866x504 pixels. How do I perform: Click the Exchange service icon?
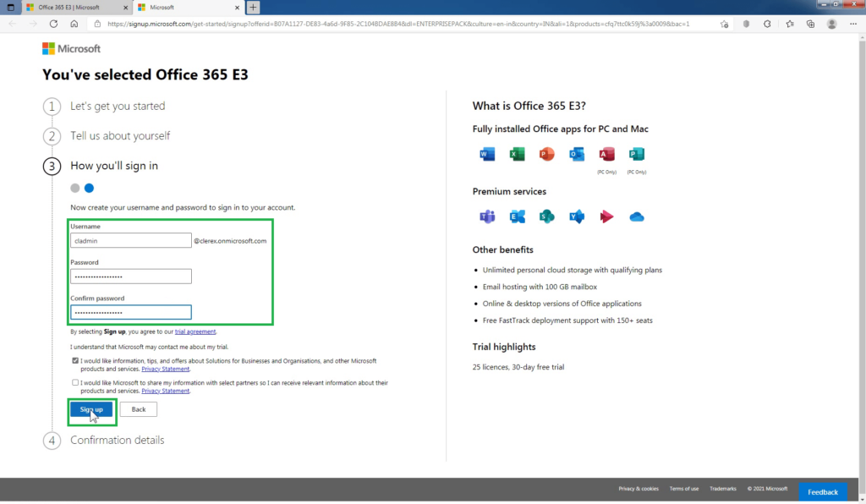coord(517,216)
